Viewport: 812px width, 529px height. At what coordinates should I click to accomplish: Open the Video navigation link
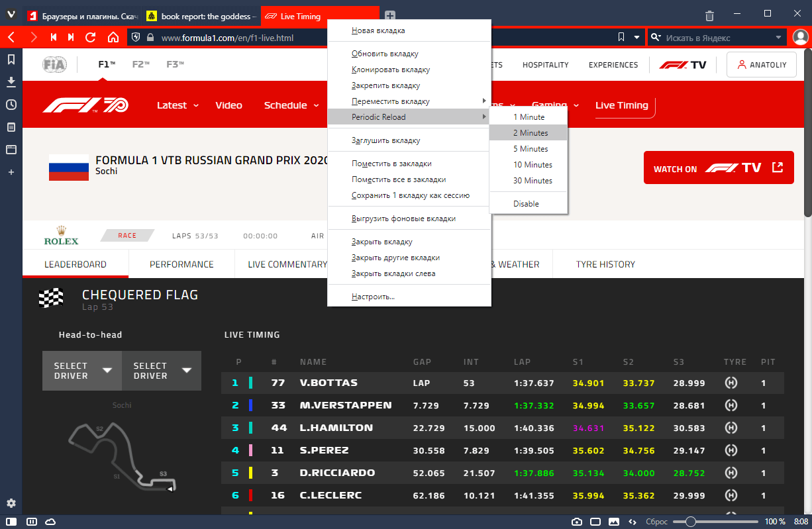point(228,105)
